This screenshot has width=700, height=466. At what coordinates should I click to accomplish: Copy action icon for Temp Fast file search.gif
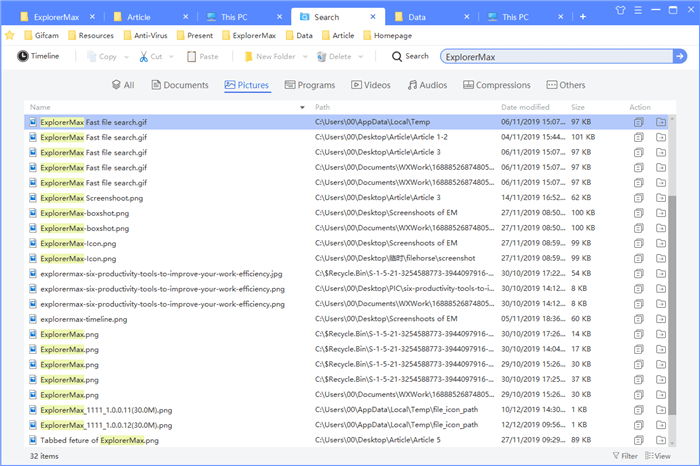click(x=639, y=122)
